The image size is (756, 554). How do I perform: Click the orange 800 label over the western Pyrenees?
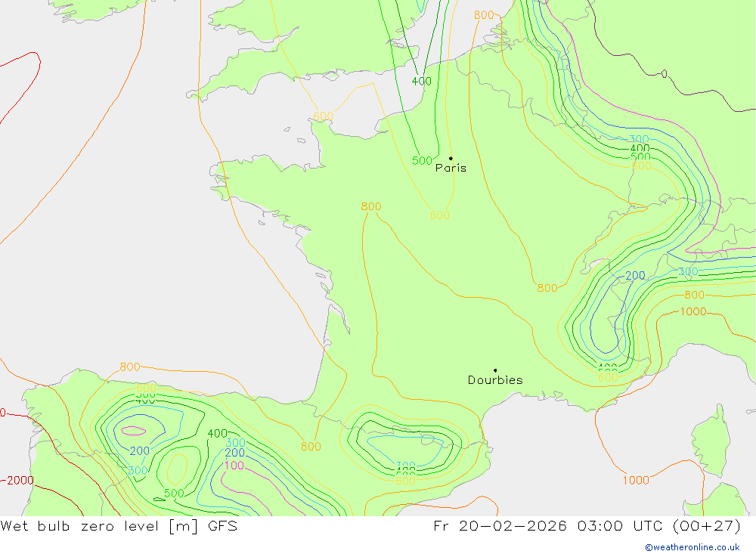coord(311,447)
